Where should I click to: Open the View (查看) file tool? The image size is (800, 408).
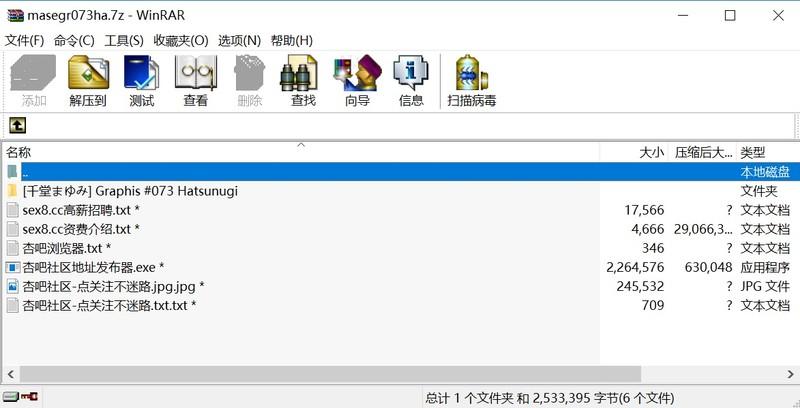coord(195,80)
